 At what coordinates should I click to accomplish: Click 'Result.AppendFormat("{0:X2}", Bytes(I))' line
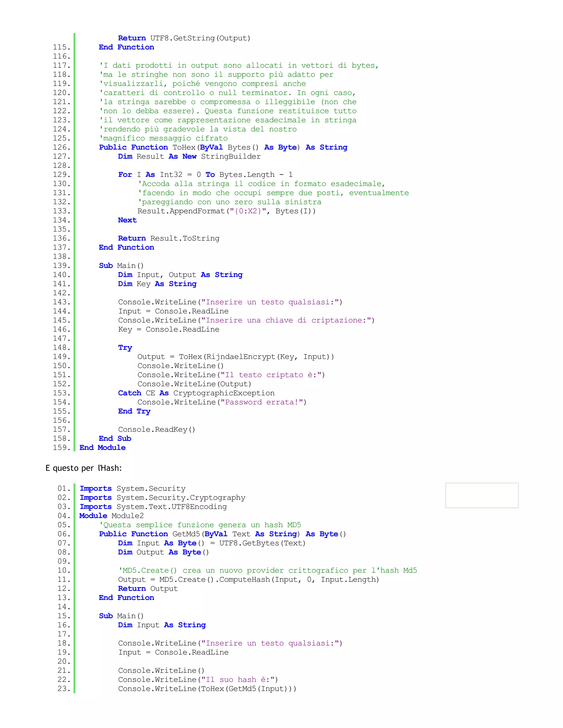pos(227,211)
